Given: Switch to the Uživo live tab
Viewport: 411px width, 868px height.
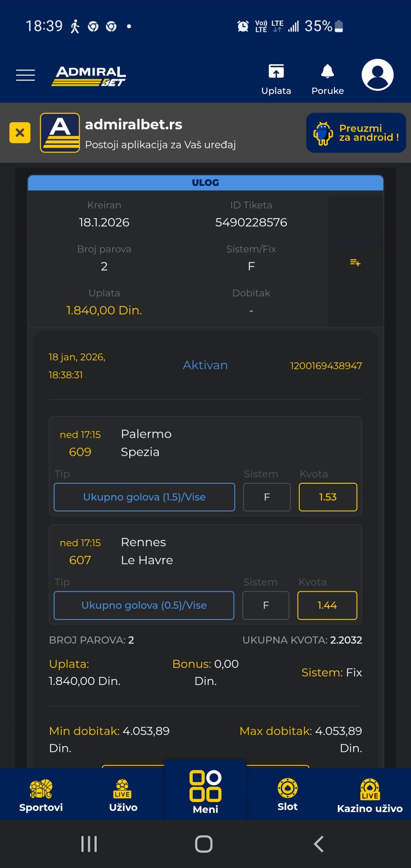Looking at the screenshot, I should (123, 795).
